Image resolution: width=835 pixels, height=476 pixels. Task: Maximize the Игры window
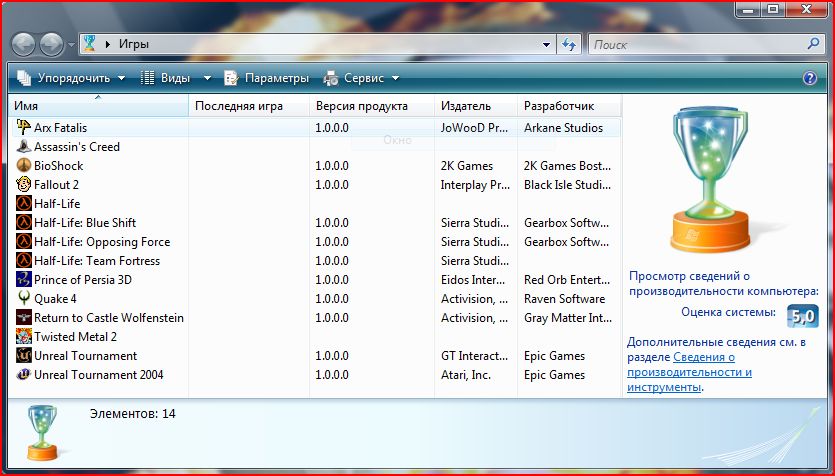(773, 9)
